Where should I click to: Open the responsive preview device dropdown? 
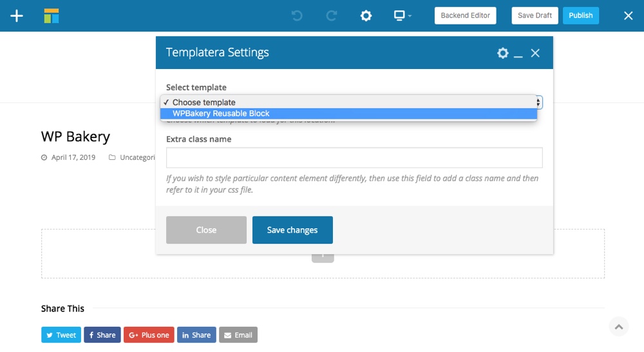(402, 15)
